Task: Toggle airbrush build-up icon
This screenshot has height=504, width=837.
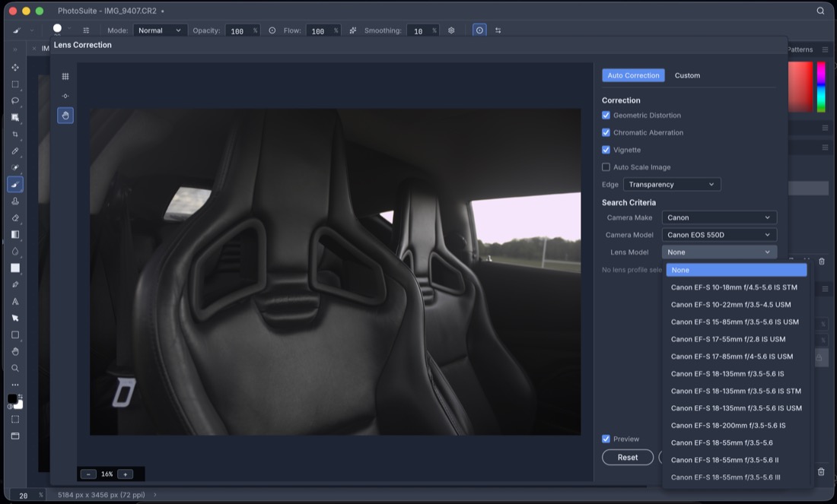Action: pos(353,30)
